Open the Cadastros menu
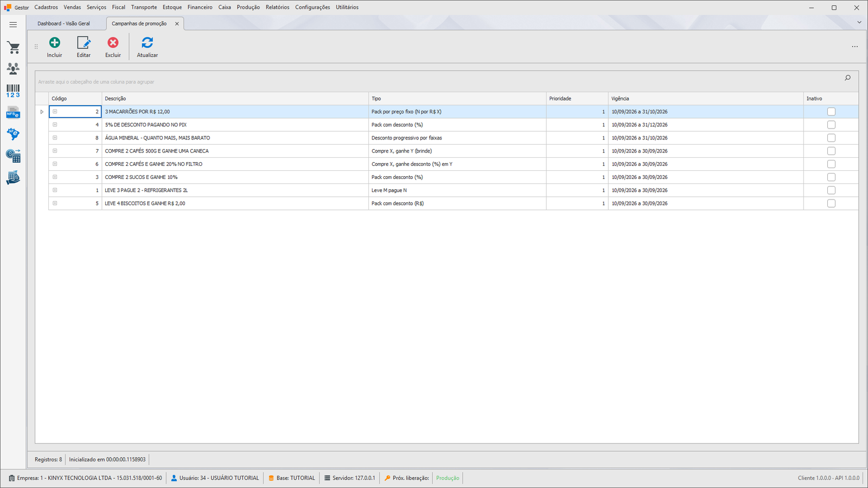868x488 pixels. point(46,7)
